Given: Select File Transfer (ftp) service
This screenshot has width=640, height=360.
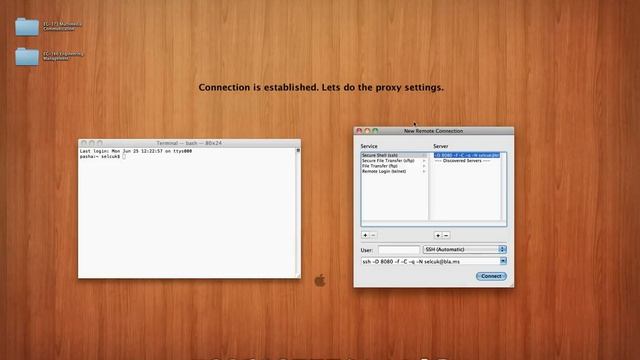Looking at the screenshot, I should coord(394,166).
